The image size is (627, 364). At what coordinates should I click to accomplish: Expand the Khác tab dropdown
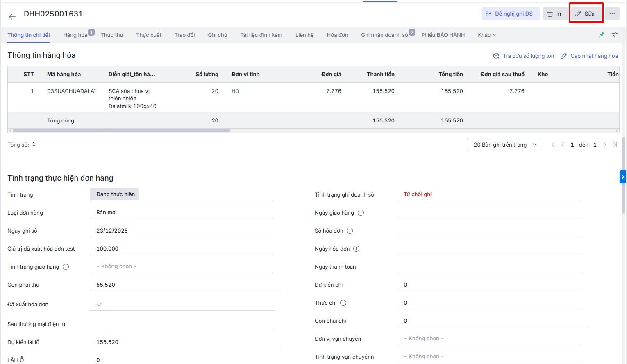[x=487, y=35]
